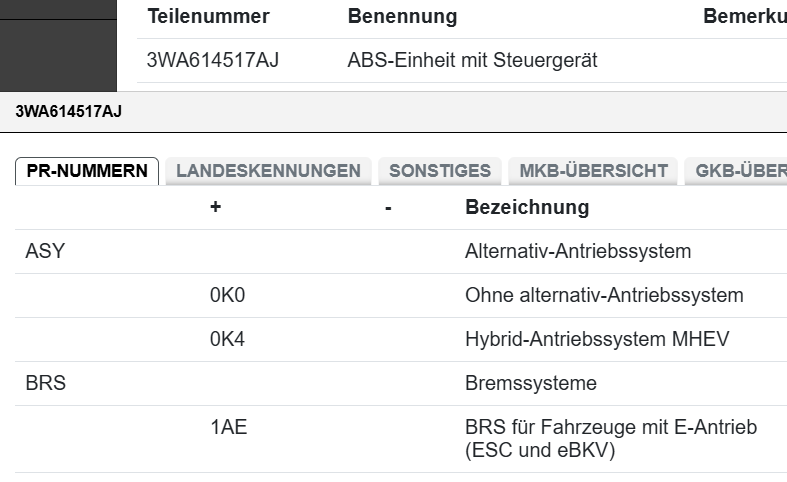This screenshot has height=482, width=787.
Task: Open the PR-NUMMERN tab
Action: 87,171
